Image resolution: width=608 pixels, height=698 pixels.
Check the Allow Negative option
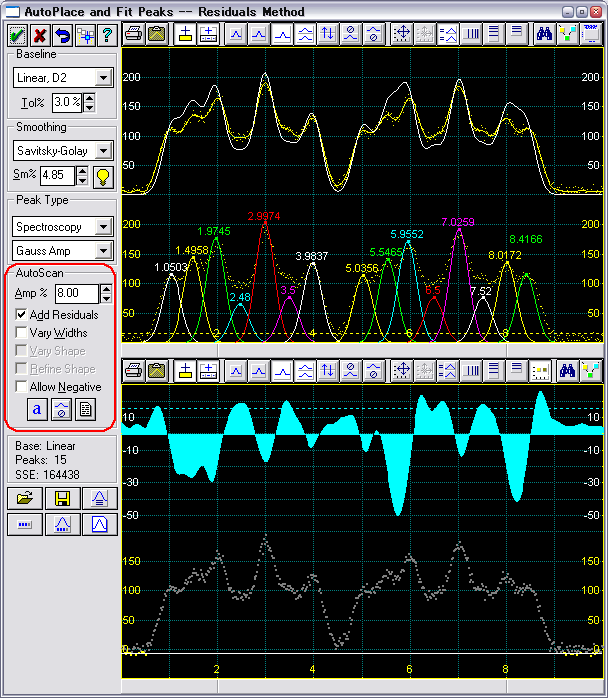click(22, 387)
